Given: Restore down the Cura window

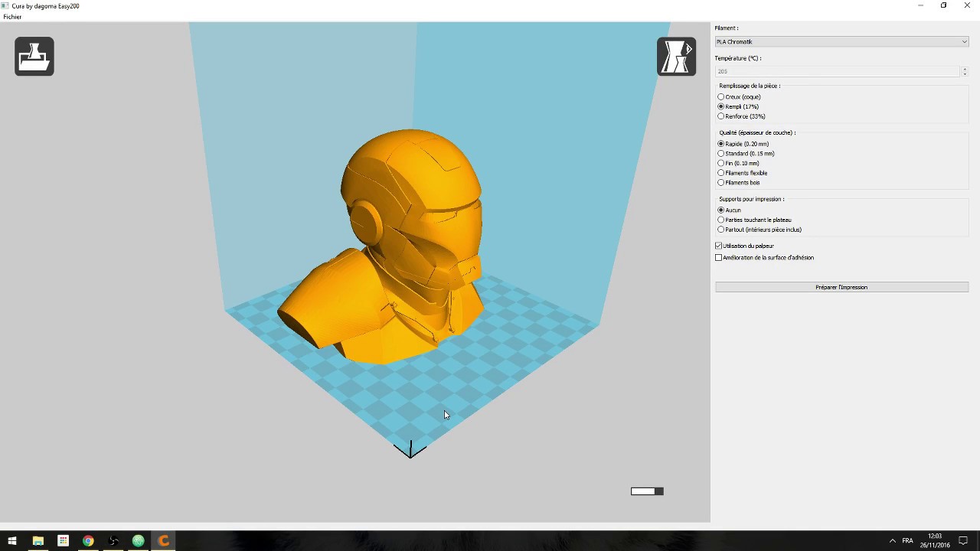Looking at the screenshot, I should point(943,5).
